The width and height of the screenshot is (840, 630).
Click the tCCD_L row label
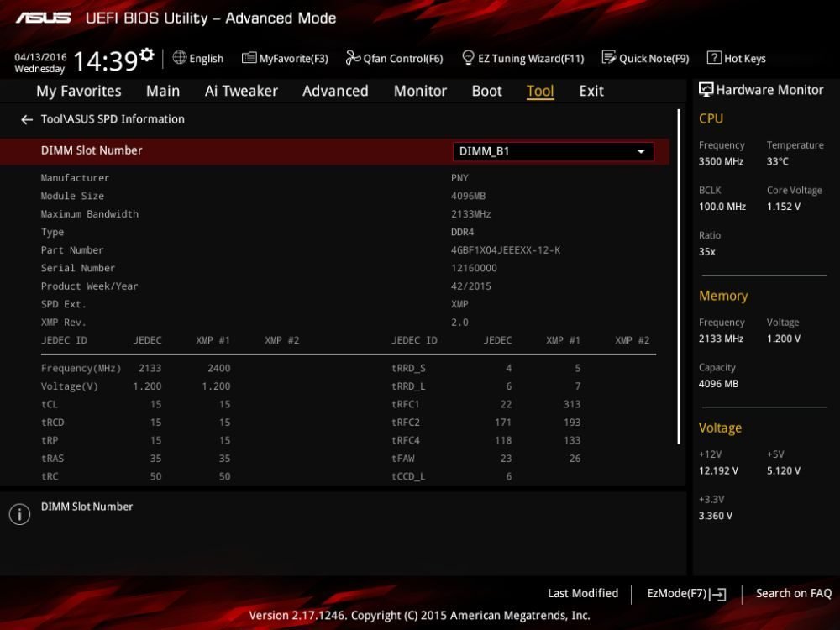[x=408, y=477]
